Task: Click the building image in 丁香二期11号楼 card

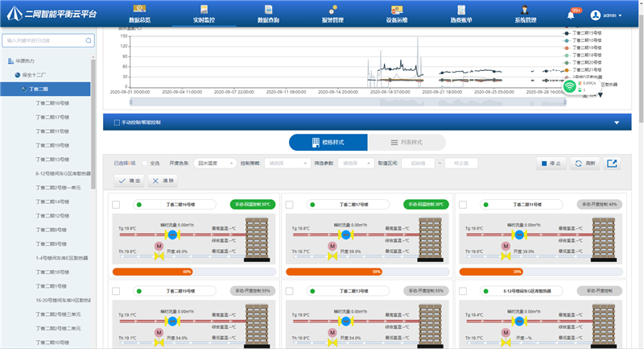Action: [x=604, y=239]
